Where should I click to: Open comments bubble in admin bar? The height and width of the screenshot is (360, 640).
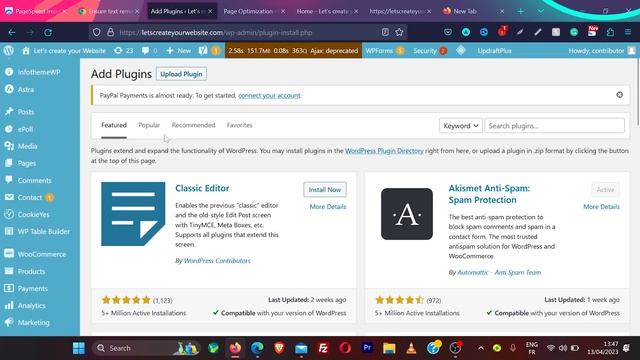(x=149, y=51)
